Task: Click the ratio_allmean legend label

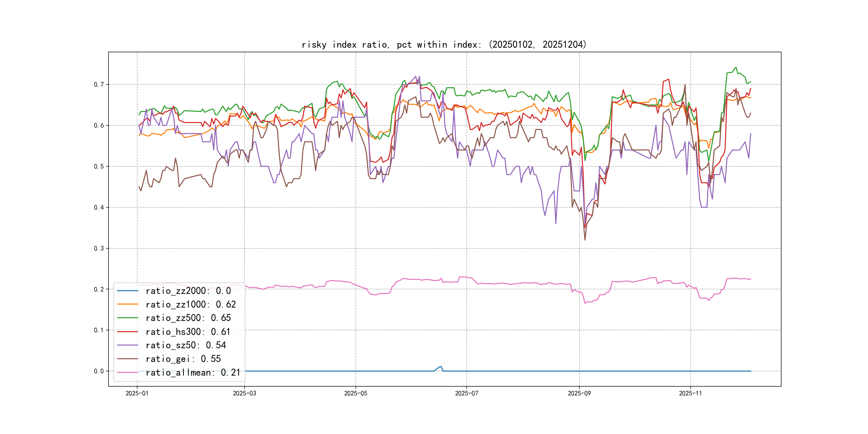Action: point(193,372)
